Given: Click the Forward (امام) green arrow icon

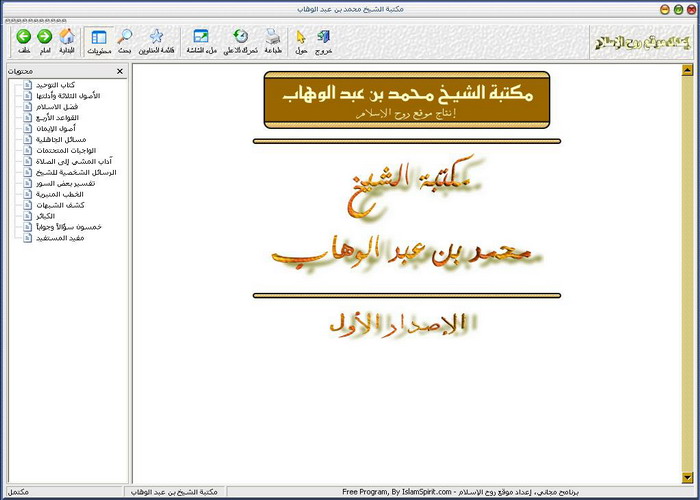Looking at the screenshot, I should click(x=45, y=37).
